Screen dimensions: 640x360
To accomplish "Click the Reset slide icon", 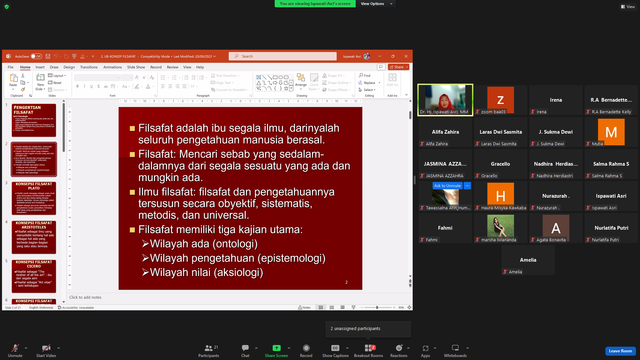I will 51,82.
